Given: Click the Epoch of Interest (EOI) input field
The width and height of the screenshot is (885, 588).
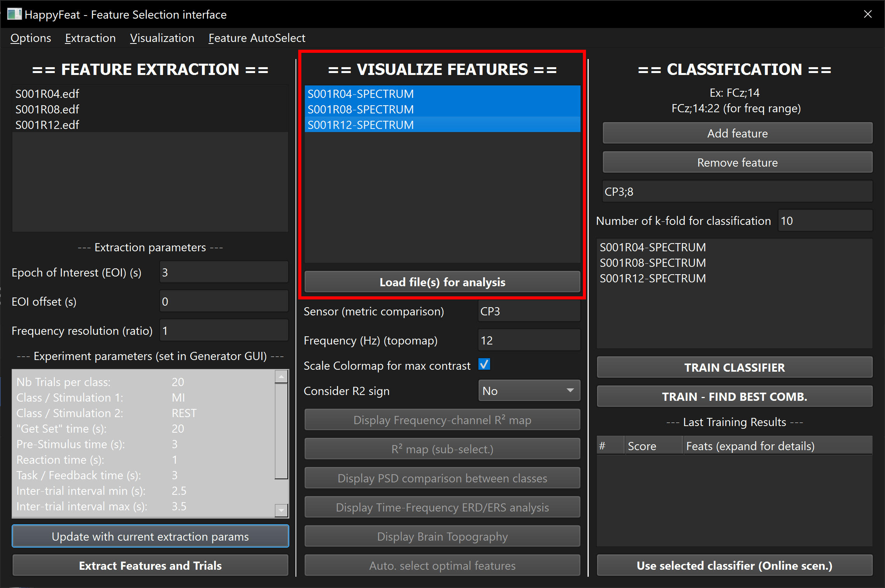Looking at the screenshot, I should (x=224, y=272).
